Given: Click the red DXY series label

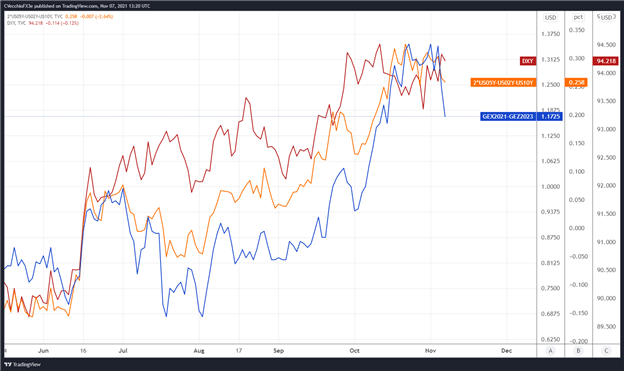Looking at the screenshot, I should [528, 61].
